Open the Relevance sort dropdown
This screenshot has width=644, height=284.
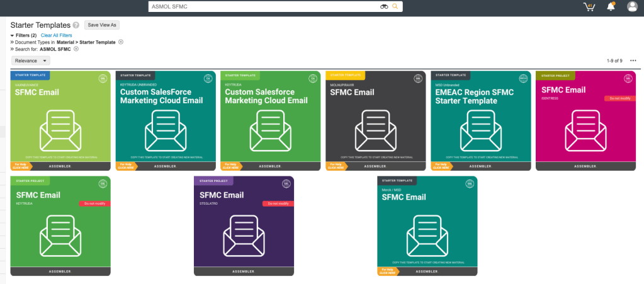[x=31, y=61]
